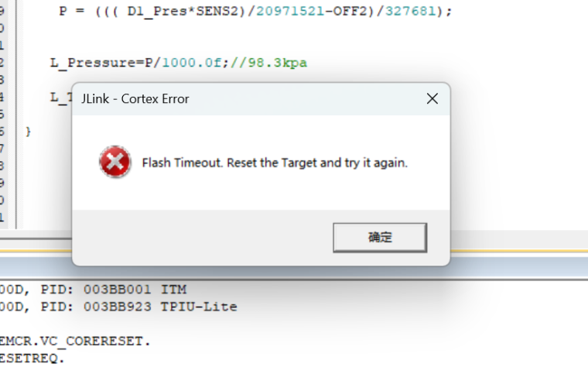The image size is (588, 374).
Task: Click the 确定 button in error dialog
Action: coord(380,238)
